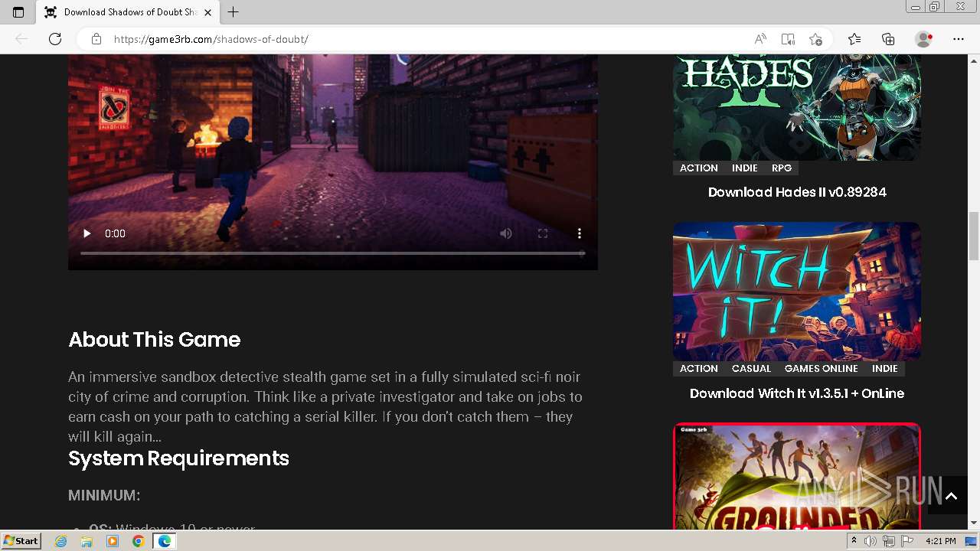Image resolution: width=980 pixels, height=551 pixels.
Task: Open the Favorites list icon
Action: [854, 39]
